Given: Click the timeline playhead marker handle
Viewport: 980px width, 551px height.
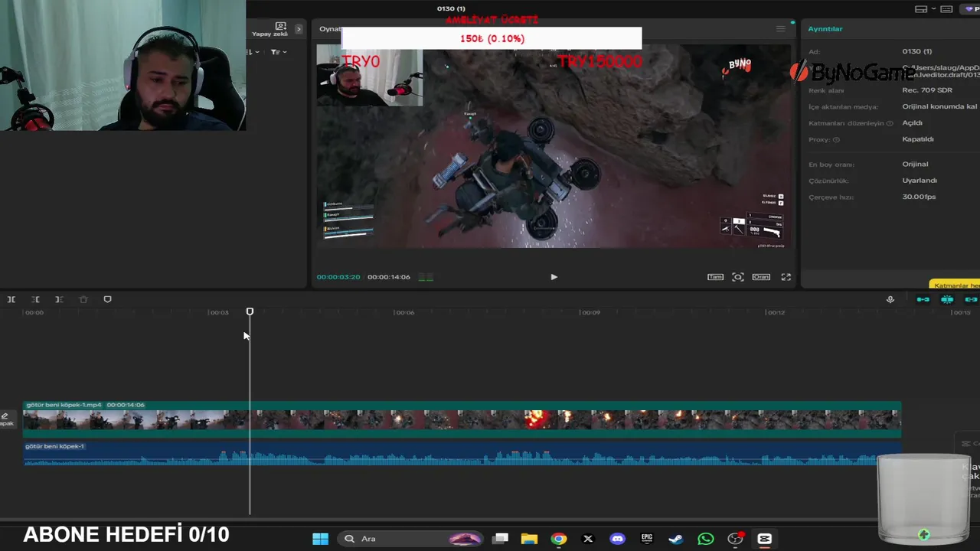Looking at the screenshot, I should coord(250,311).
